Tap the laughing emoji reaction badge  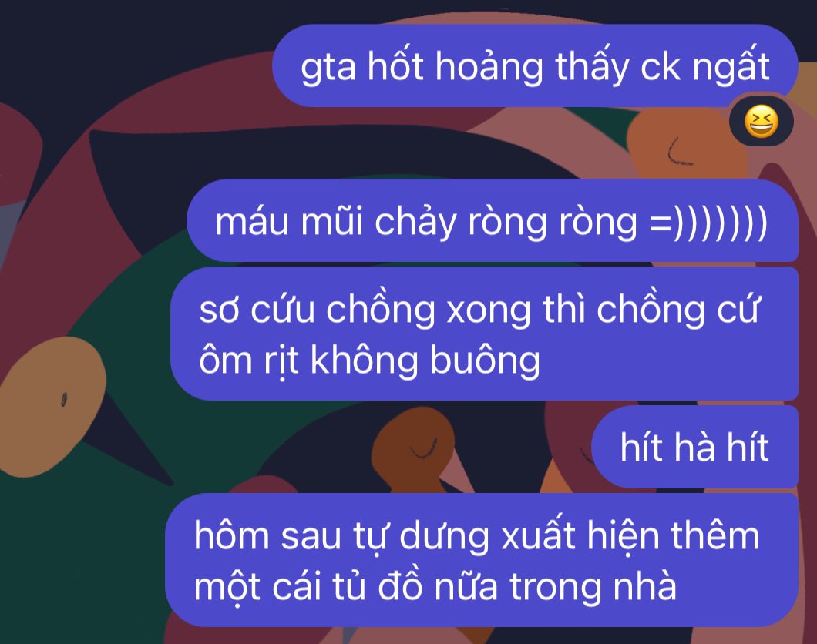click(x=762, y=122)
